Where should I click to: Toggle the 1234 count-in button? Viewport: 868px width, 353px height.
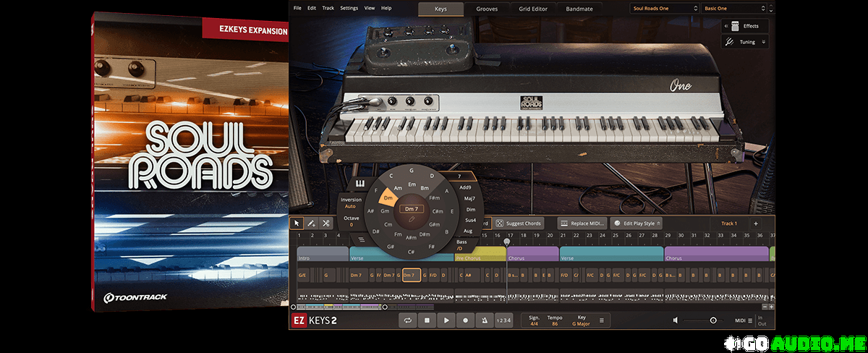click(x=503, y=320)
